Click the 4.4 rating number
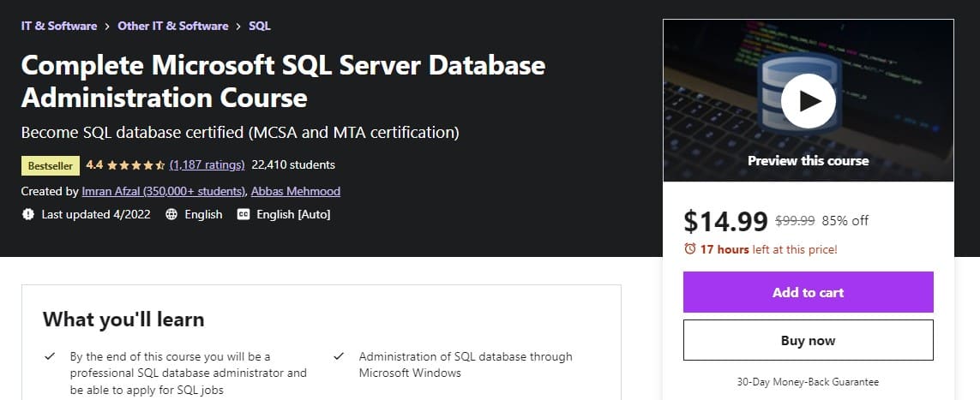Screen dimensions: 980x400 tap(94, 164)
